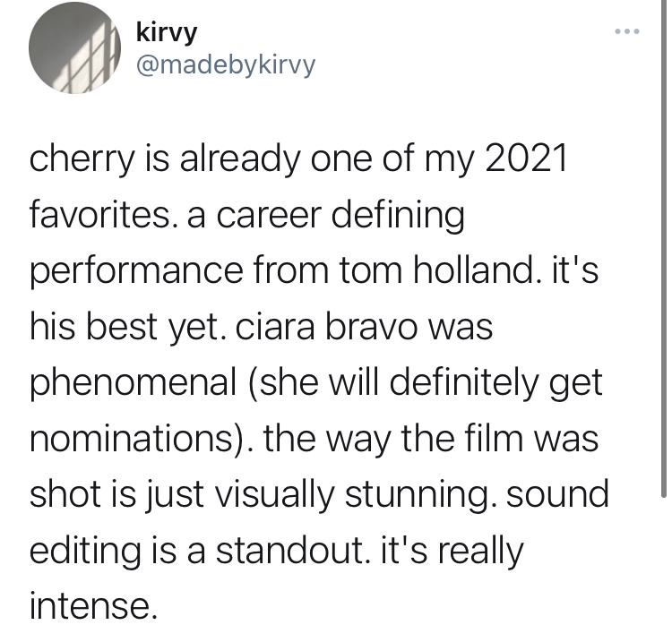672x642 pixels.
Task: Click the words "career defining" in the tweet
Action: pyautogui.click(x=340, y=216)
